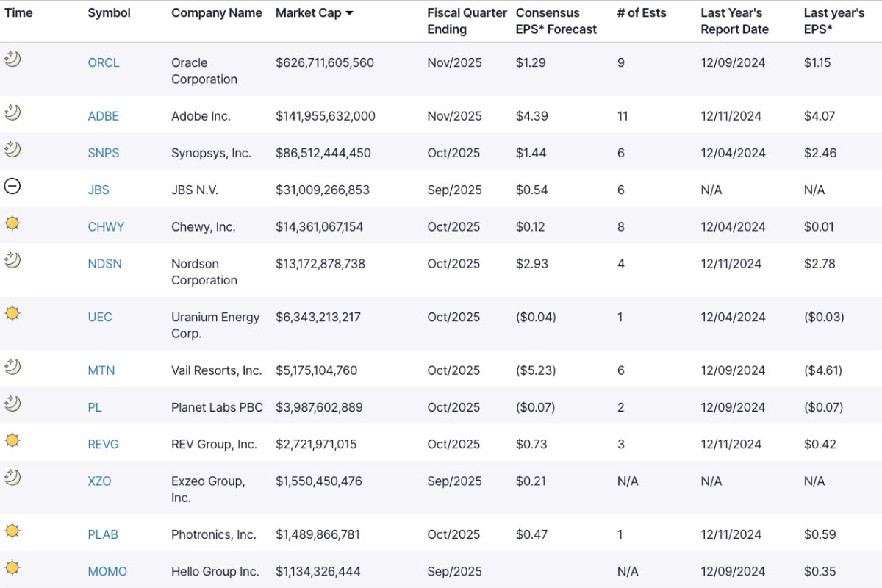The width and height of the screenshot is (882, 588).
Task: Follow the CHWY symbol link
Action: click(106, 226)
